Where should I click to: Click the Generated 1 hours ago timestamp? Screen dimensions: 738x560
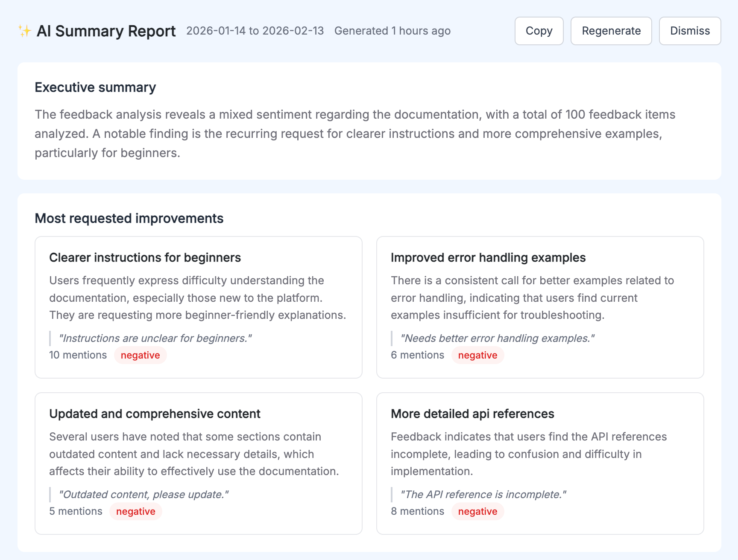(x=392, y=31)
